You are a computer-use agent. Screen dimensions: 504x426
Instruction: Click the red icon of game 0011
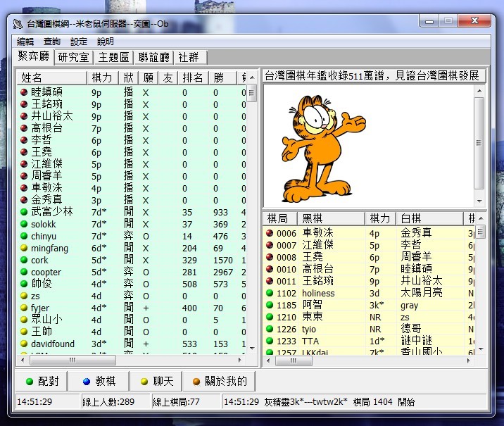coord(270,281)
